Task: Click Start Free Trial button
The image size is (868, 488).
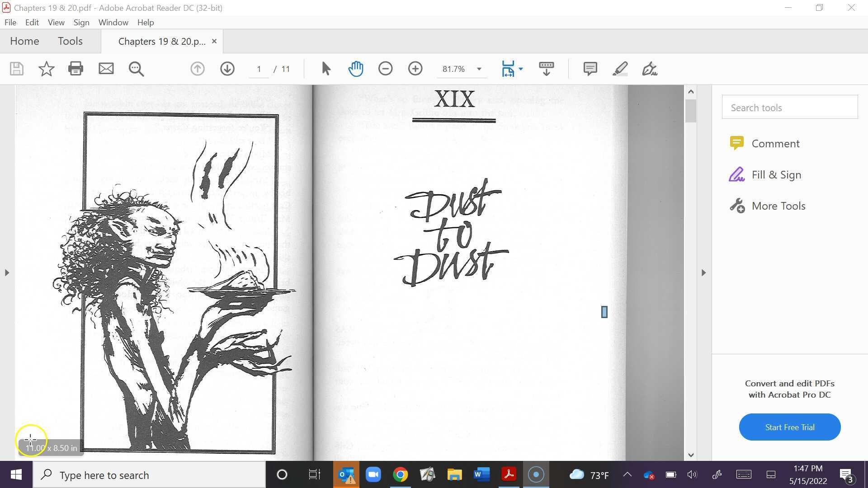Action: click(x=789, y=427)
